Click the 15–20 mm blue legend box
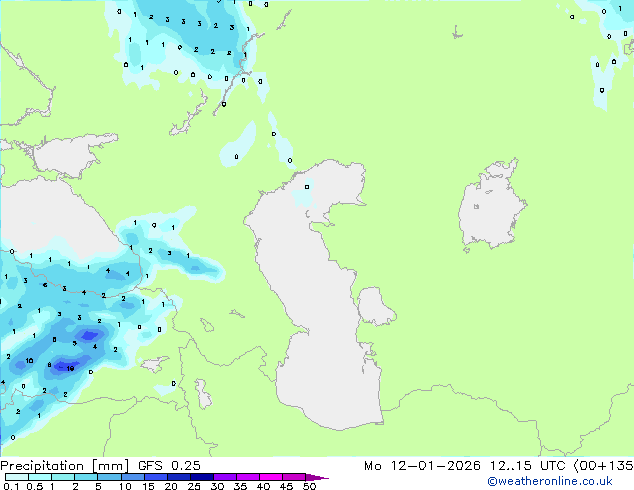 156,477
